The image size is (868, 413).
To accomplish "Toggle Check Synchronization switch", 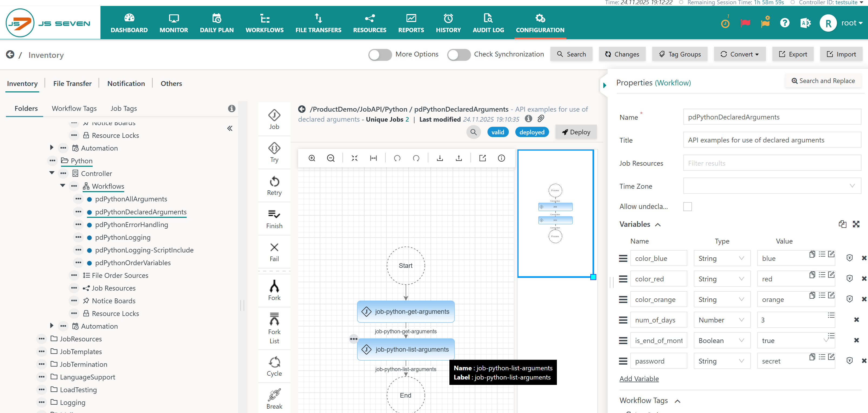I will point(458,54).
